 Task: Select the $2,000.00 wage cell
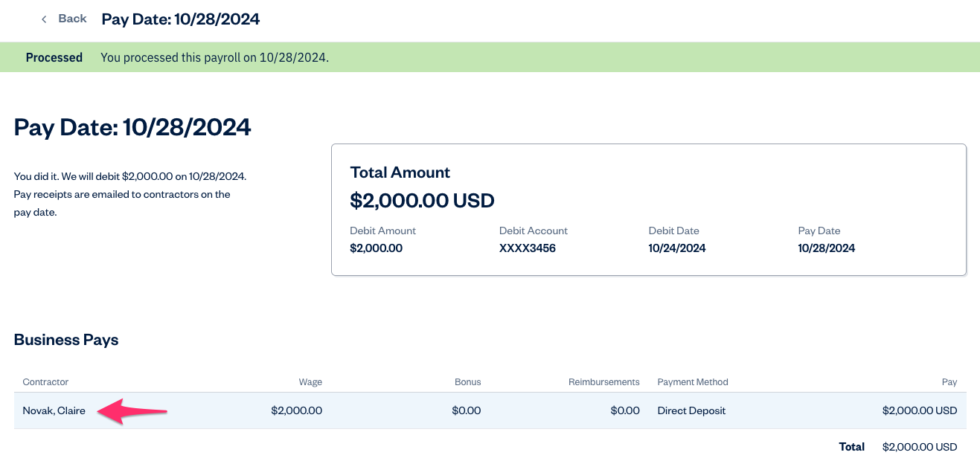[x=296, y=410]
